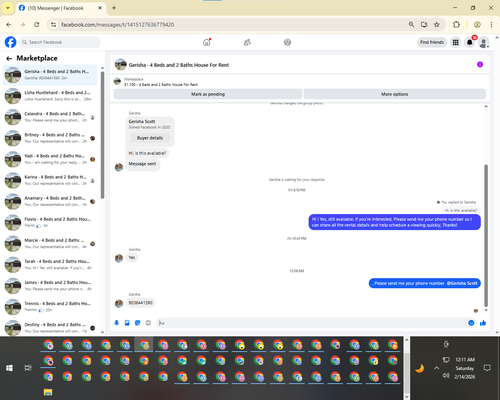
Task: Click the chat messages vertical scrollbar
Action: [486, 235]
